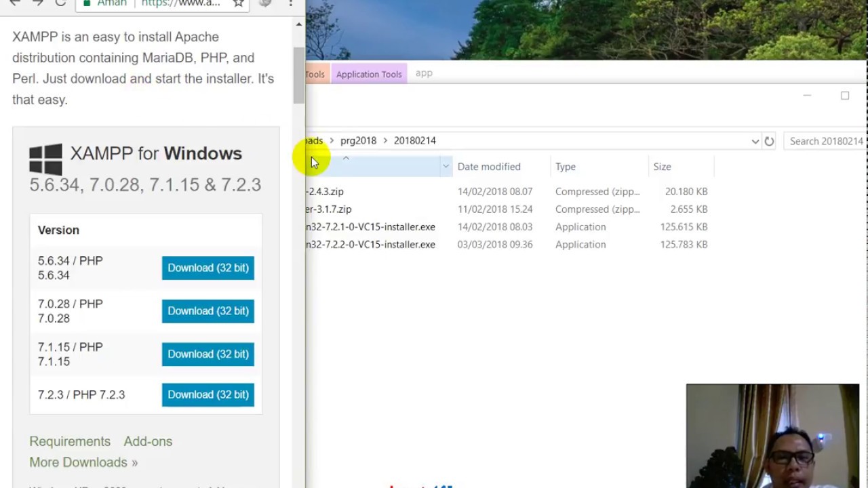
Task: Bookmark this page with the star icon
Action: point(238,3)
